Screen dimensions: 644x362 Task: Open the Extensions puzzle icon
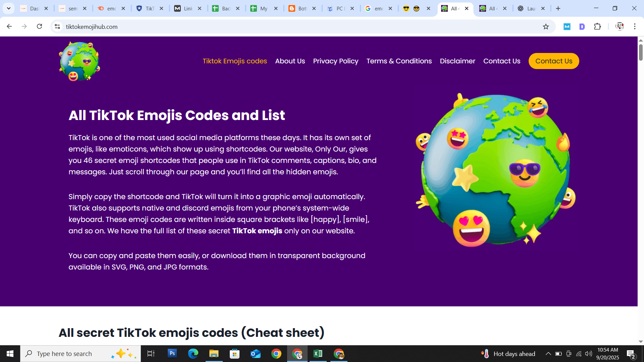pos(597,26)
